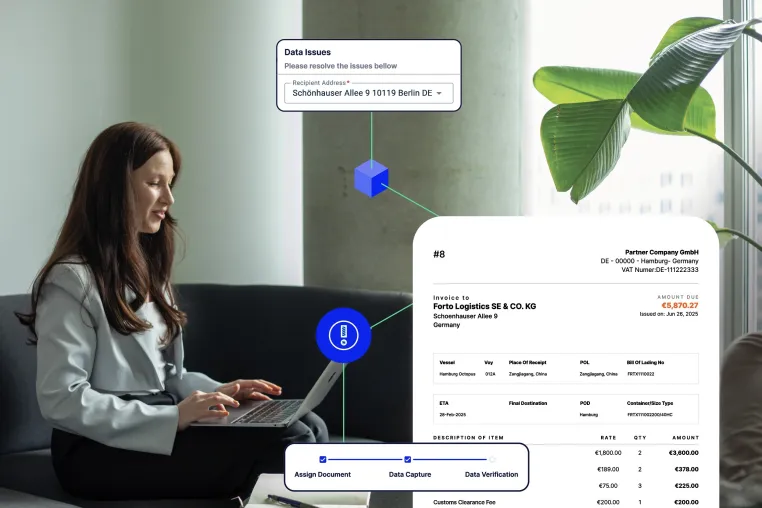Click the Place Of Receipt header
762x508 pixels.
point(528,363)
